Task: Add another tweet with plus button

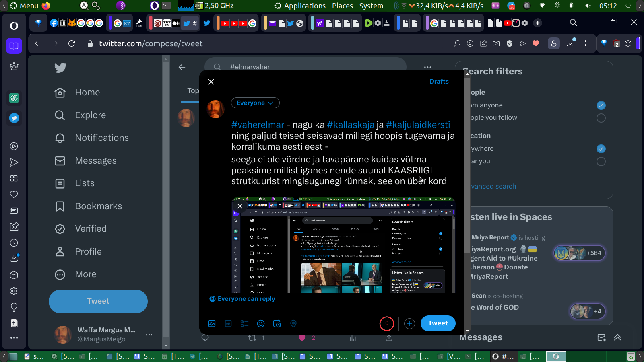Action: coord(409,323)
